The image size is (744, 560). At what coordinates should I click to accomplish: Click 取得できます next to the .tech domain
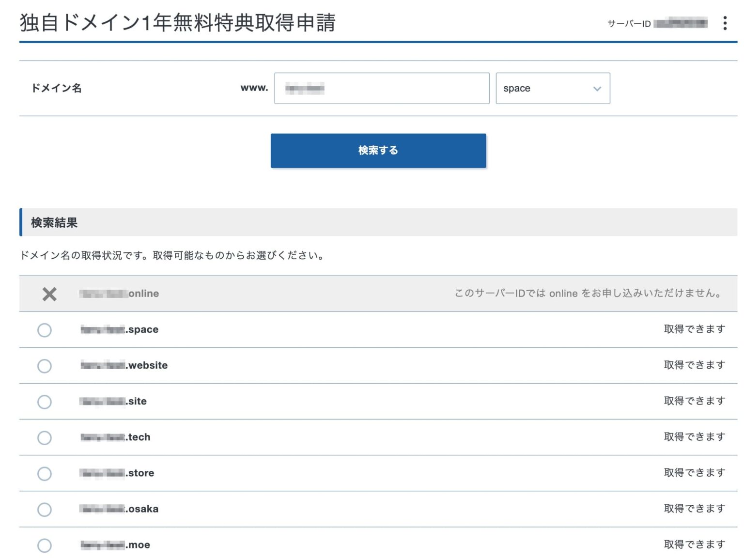pos(695,436)
